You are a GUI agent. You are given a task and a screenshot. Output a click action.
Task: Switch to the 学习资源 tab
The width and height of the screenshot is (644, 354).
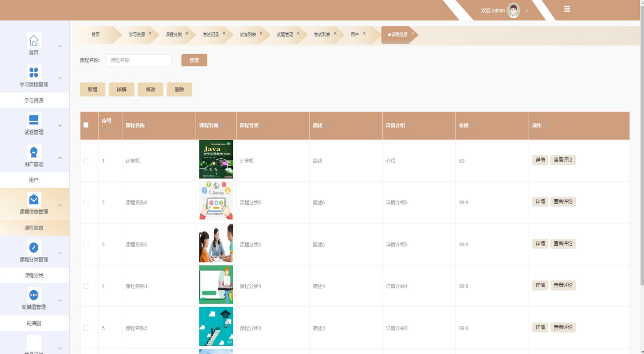pos(136,35)
